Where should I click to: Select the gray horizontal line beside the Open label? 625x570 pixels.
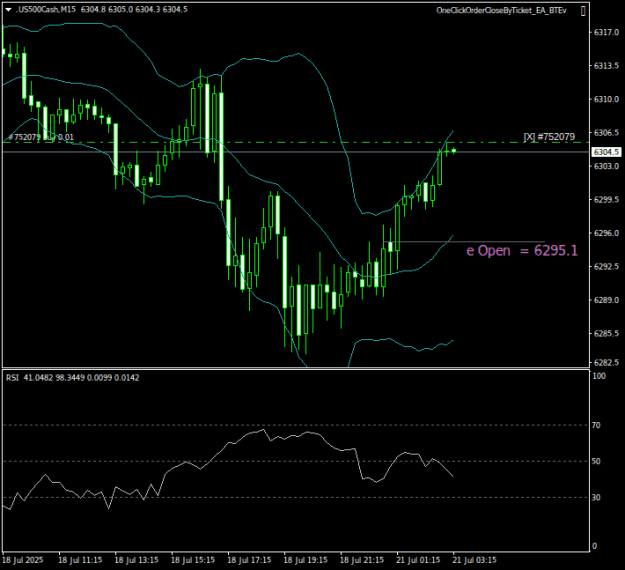(464, 242)
